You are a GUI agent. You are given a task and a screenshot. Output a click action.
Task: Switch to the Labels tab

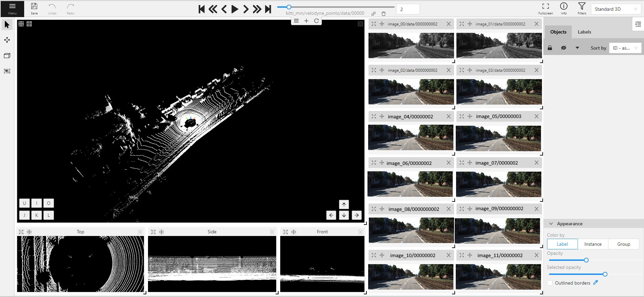click(584, 32)
